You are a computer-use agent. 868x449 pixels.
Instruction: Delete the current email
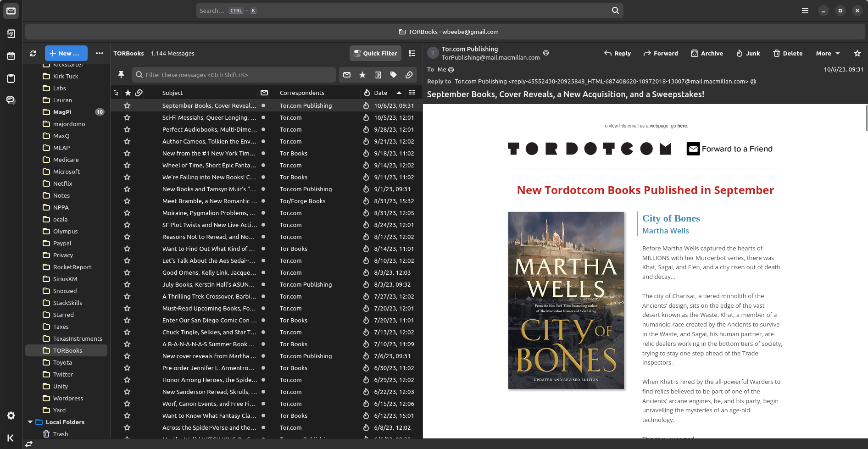pos(788,53)
